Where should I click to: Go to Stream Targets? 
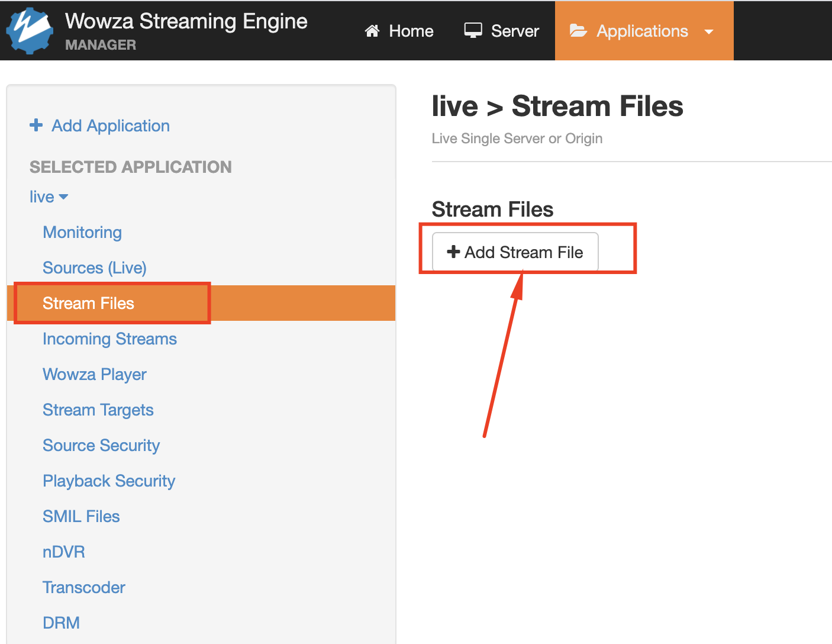pyautogui.click(x=98, y=410)
